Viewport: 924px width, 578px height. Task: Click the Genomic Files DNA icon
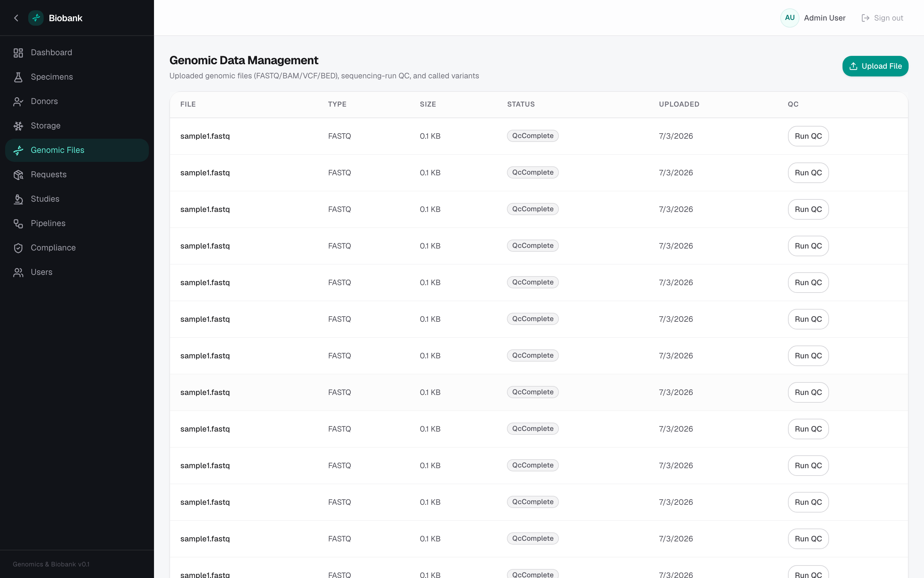[18, 151]
